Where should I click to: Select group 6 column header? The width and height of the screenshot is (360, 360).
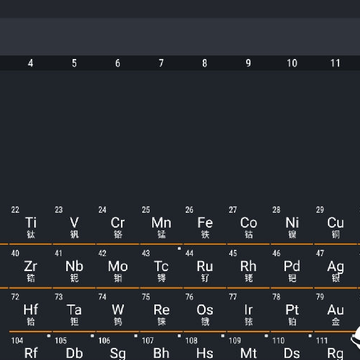coord(118,63)
